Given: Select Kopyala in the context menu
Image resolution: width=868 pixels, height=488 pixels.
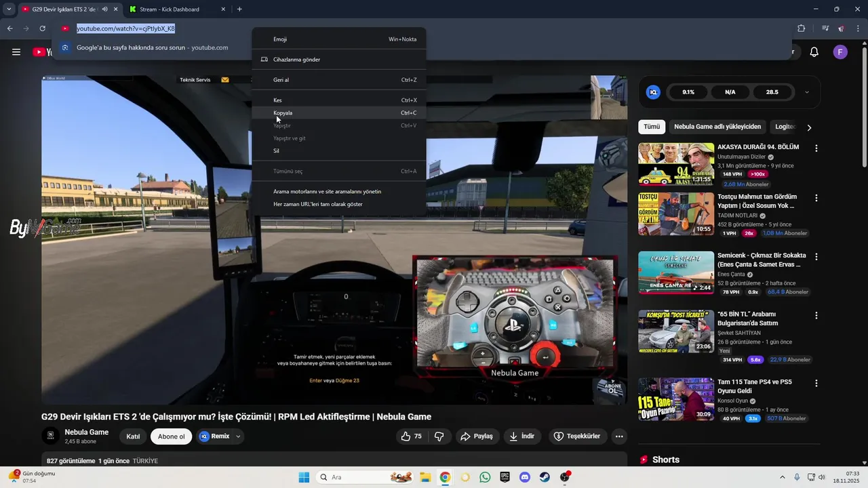Looking at the screenshot, I should pos(339,113).
